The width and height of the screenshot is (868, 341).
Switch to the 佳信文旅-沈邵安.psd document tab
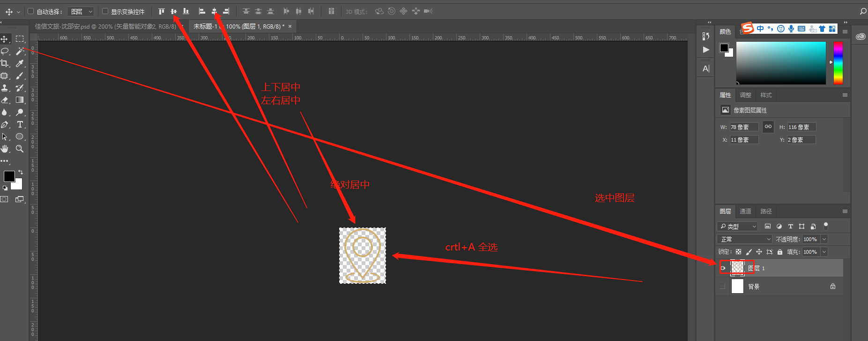point(105,27)
